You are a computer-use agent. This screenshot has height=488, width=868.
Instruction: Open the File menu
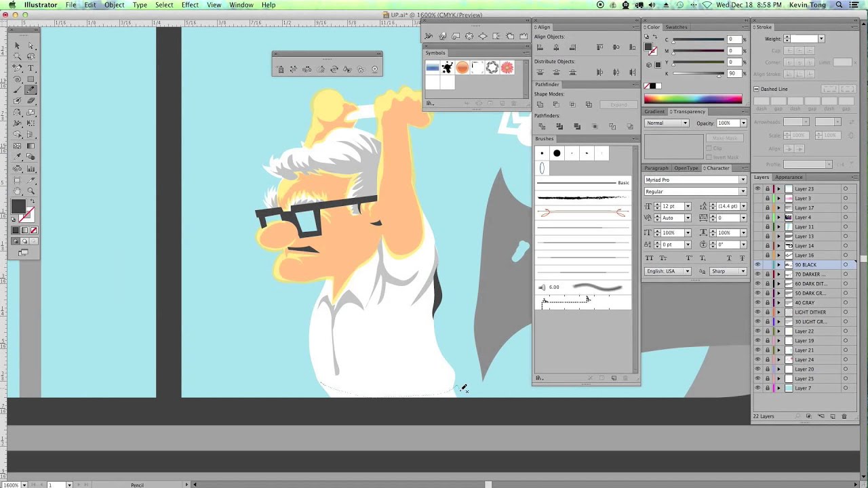point(71,5)
